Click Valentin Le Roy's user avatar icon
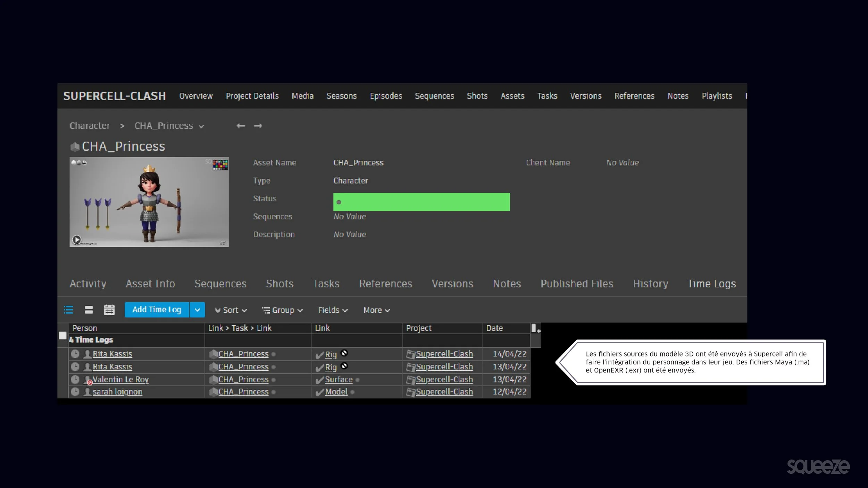This screenshot has width=868, height=488. pyautogui.click(x=88, y=380)
